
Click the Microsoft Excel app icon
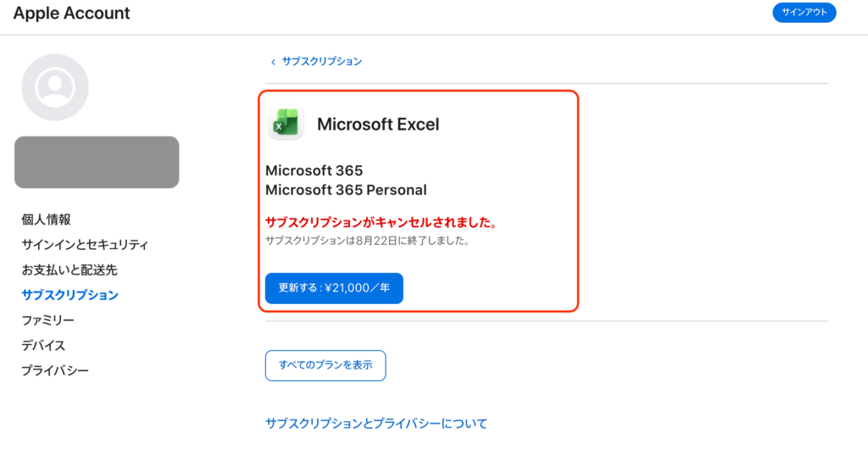click(x=287, y=122)
